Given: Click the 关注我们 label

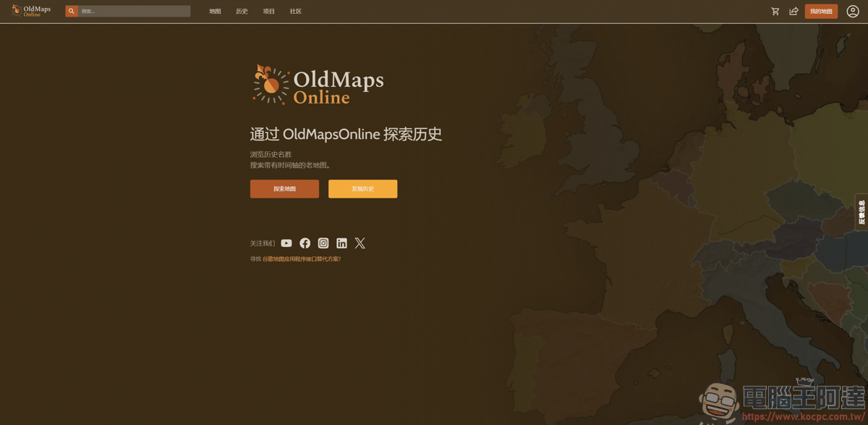Looking at the screenshot, I should (x=263, y=243).
